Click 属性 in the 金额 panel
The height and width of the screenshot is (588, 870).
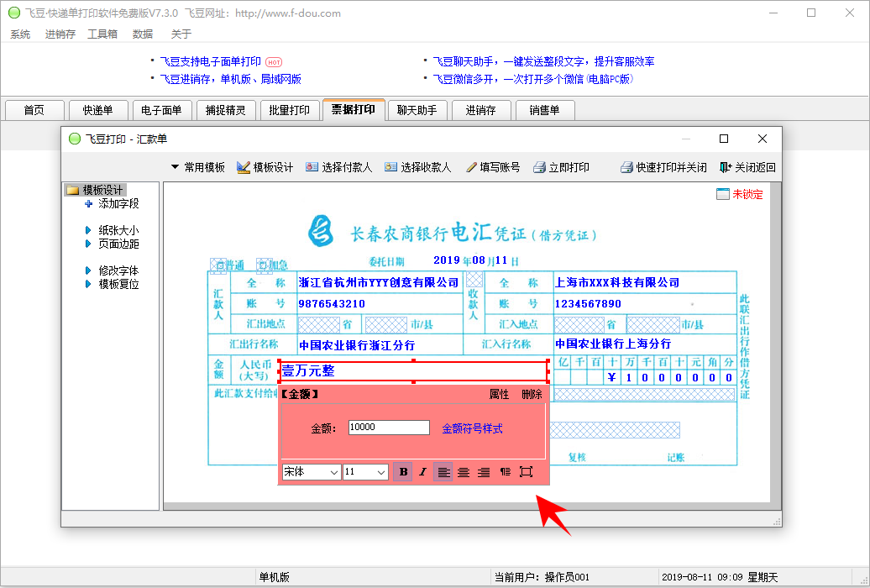click(499, 394)
